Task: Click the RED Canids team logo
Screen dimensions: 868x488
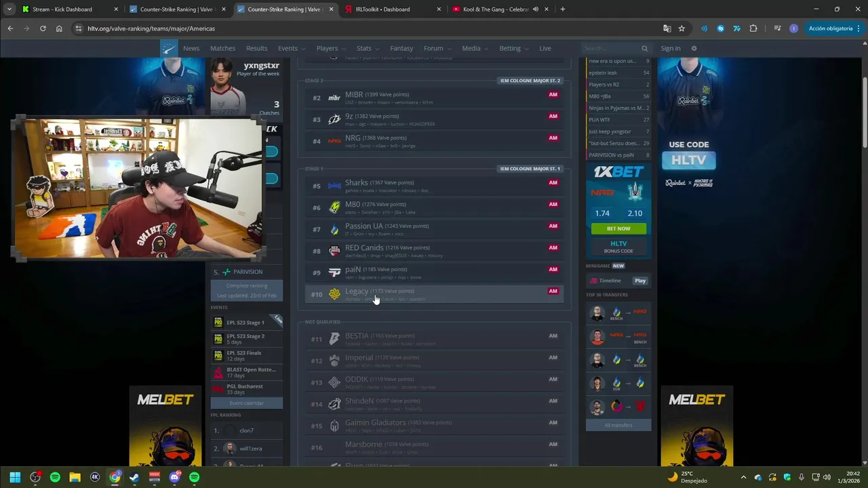Action: (x=334, y=251)
